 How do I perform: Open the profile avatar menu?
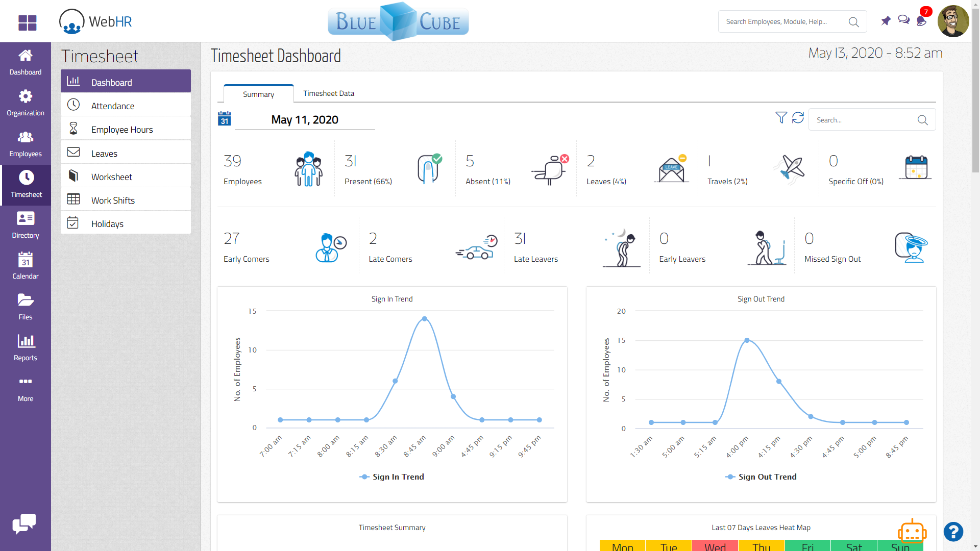pyautogui.click(x=953, y=21)
